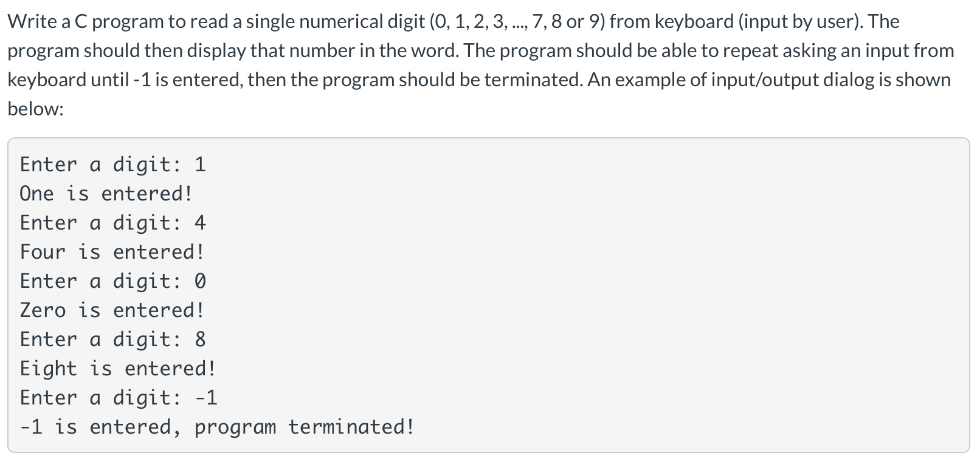Select the 'Zero is entered!' output line
980x464 pixels.
click(x=112, y=310)
